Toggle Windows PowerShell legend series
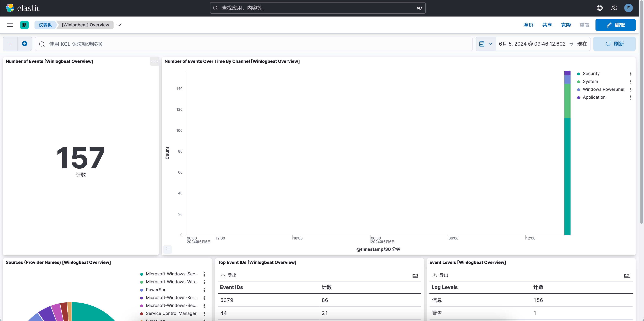The height and width of the screenshot is (321, 644). tap(604, 89)
